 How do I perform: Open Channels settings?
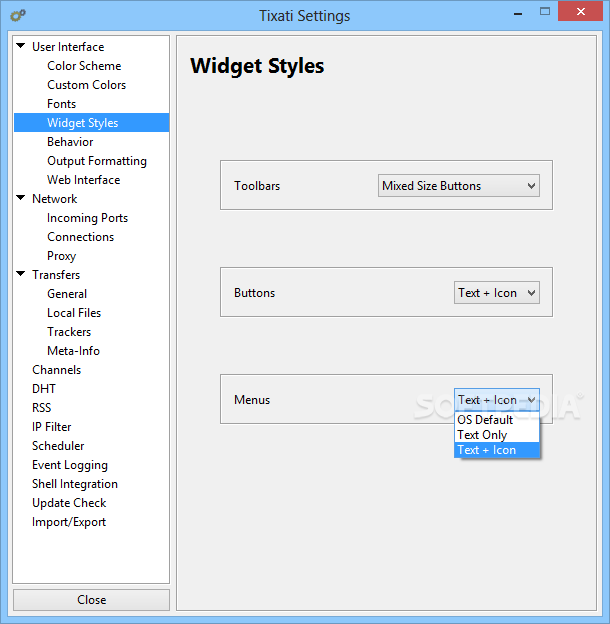click(57, 370)
